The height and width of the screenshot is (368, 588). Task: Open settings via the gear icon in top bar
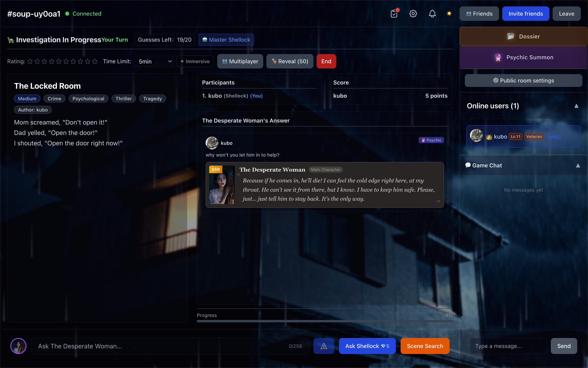pos(413,14)
